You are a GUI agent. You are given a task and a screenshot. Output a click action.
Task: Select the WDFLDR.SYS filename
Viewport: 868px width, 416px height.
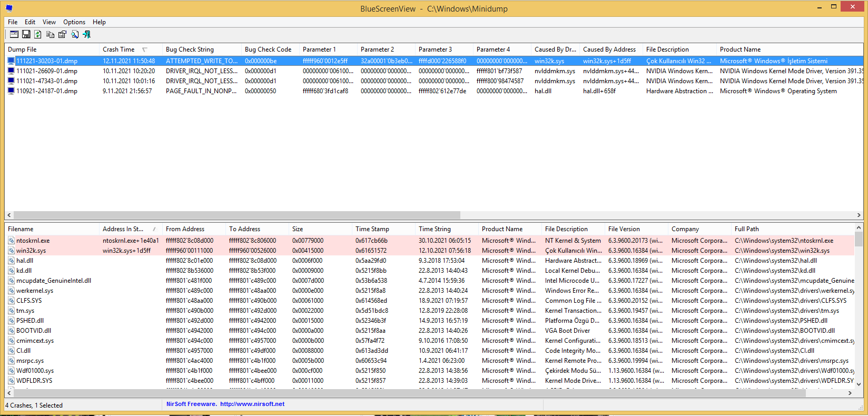34,381
